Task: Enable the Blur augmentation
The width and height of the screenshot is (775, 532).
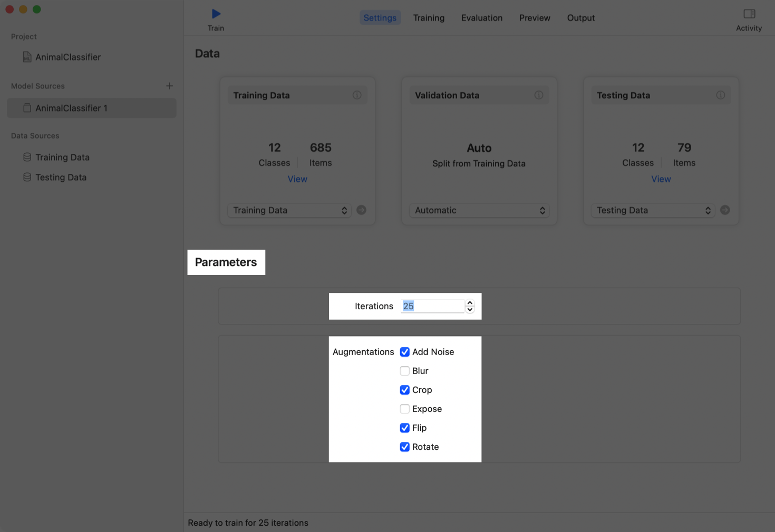Action: click(x=405, y=371)
